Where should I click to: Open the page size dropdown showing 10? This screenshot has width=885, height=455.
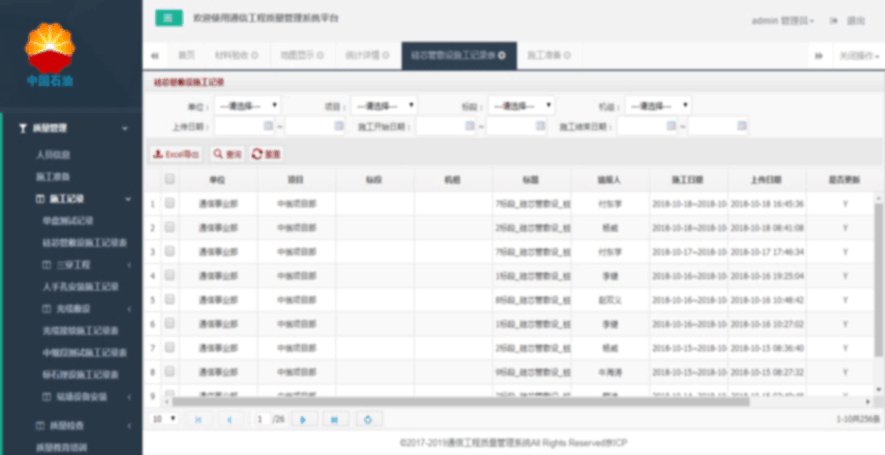165,419
